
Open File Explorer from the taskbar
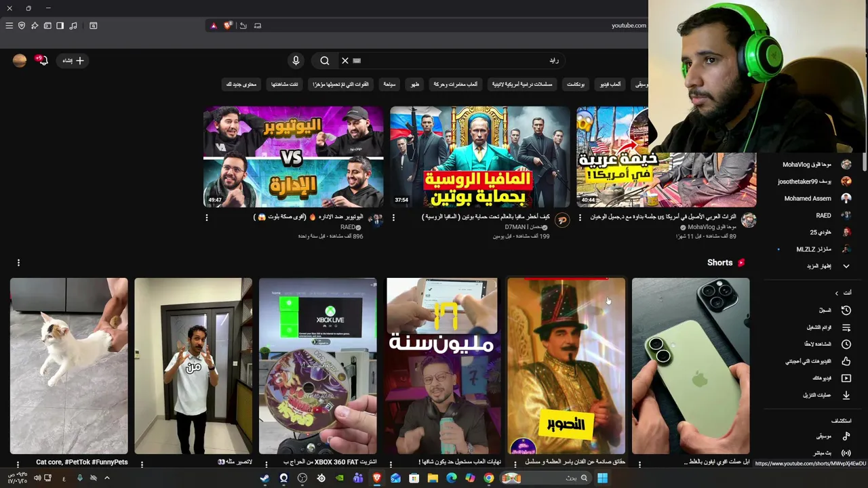click(x=433, y=479)
